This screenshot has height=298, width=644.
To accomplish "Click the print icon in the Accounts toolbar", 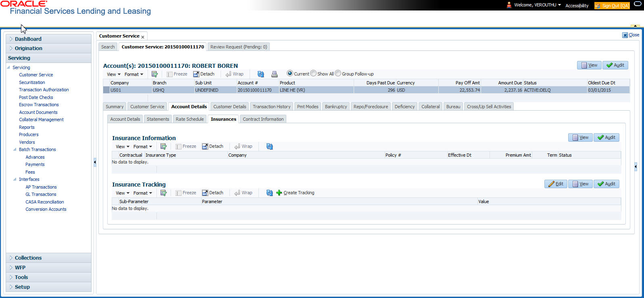I will tap(274, 74).
